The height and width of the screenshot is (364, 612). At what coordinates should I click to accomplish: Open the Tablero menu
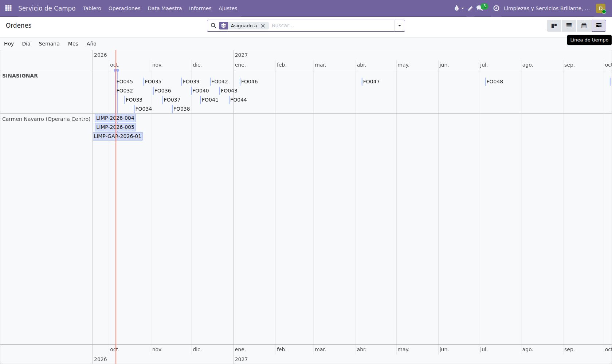(x=92, y=8)
